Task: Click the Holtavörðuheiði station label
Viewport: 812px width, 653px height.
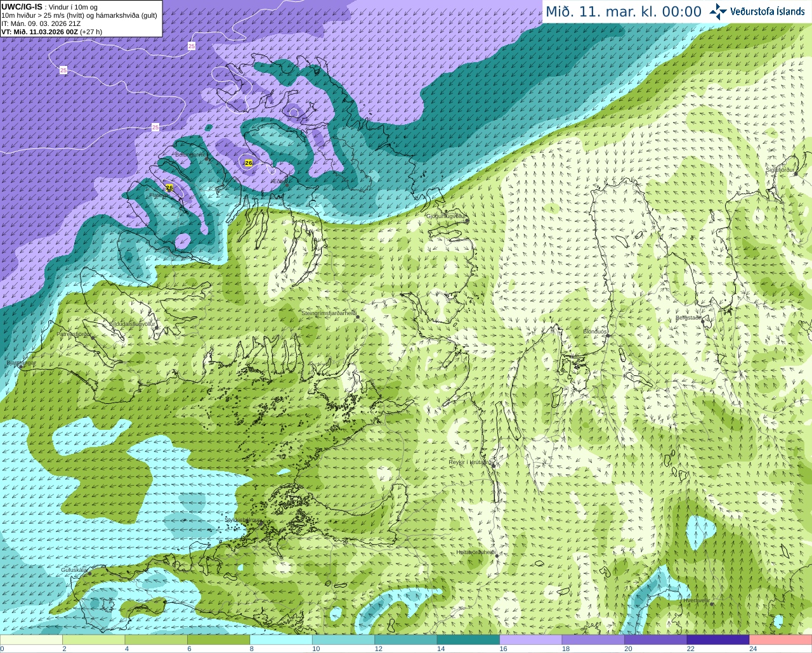Action: pos(476,552)
